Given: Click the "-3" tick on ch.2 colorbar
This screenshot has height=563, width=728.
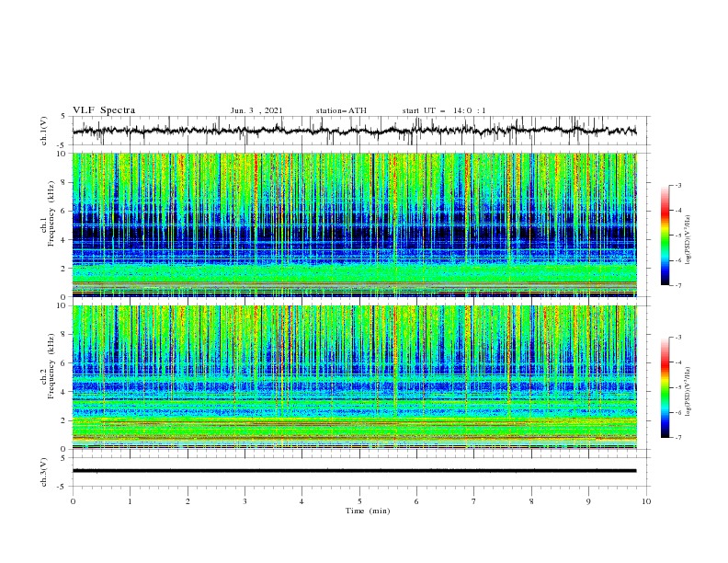Looking at the screenshot, I should pos(678,338).
